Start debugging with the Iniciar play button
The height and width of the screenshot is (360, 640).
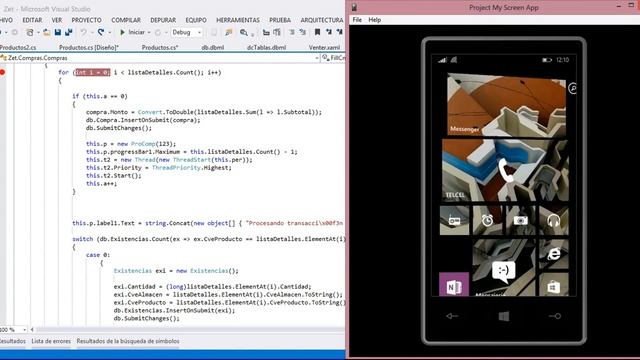pyautogui.click(x=132, y=32)
